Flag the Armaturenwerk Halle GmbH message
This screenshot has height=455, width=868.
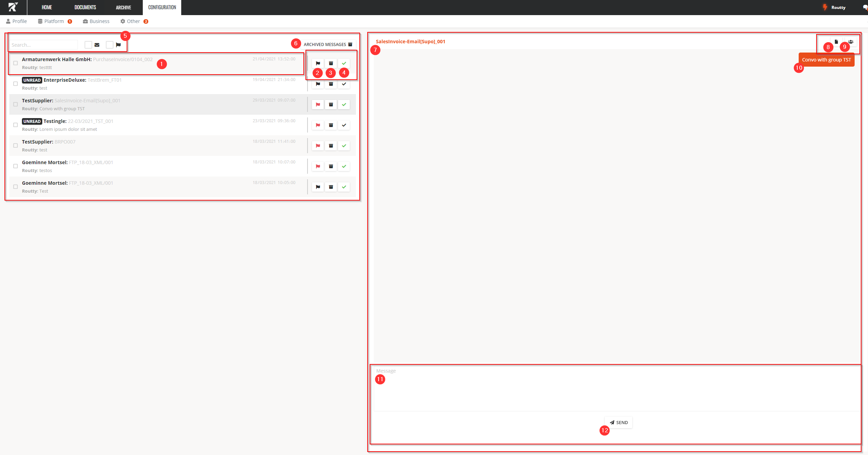coord(318,63)
